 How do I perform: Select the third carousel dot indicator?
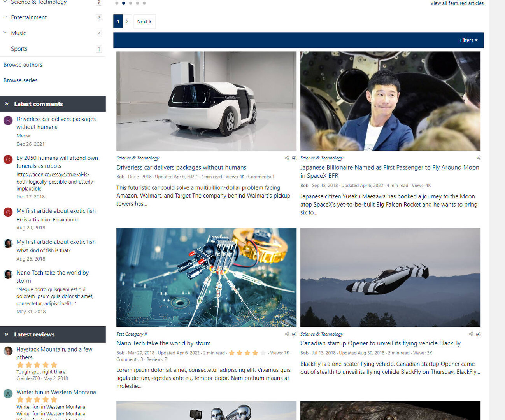point(130,3)
